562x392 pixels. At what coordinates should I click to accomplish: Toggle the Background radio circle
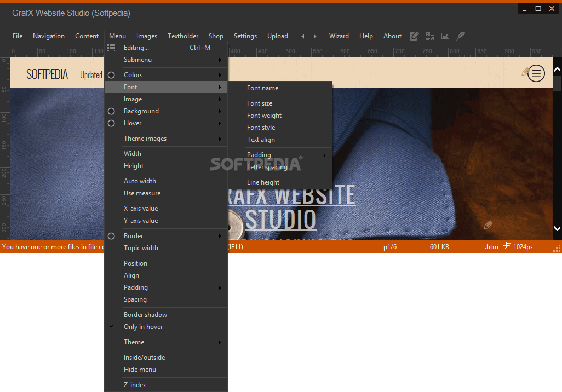[x=111, y=111]
